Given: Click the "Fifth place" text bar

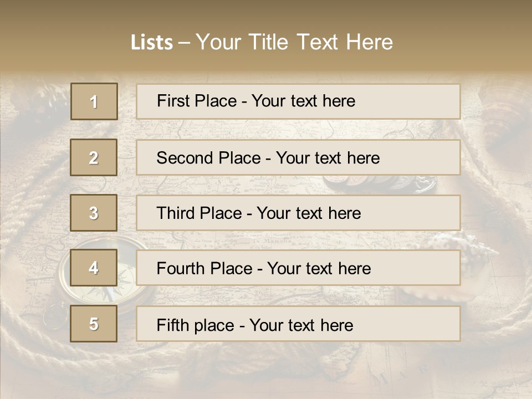Looking at the screenshot, I should point(298,324).
